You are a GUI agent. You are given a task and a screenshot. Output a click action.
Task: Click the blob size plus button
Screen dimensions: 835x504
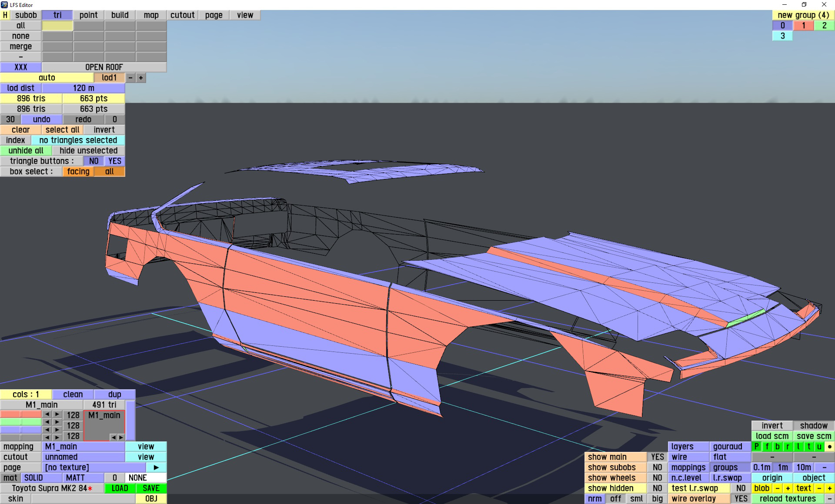click(x=788, y=488)
